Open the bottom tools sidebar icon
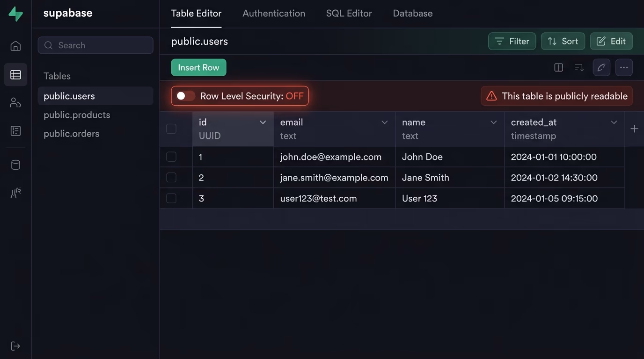The width and height of the screenshot is (644, 359). point(15,193)
